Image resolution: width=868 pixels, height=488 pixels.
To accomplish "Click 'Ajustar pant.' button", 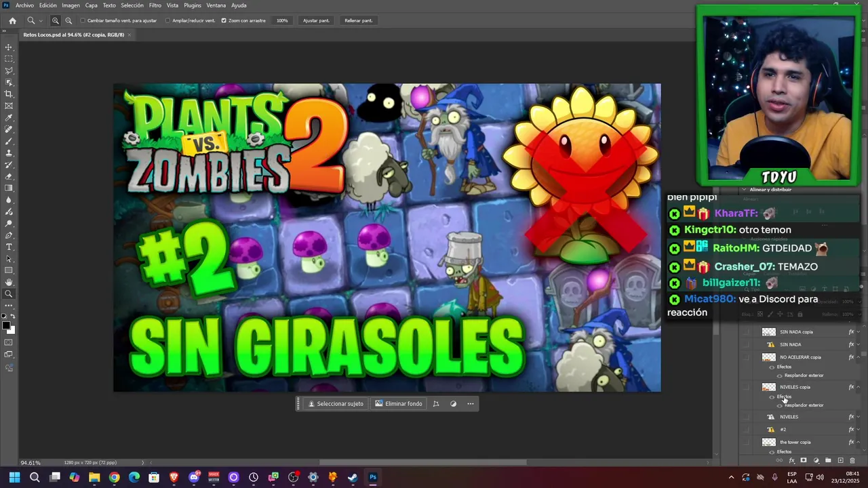I will click(x=316, y=20).
